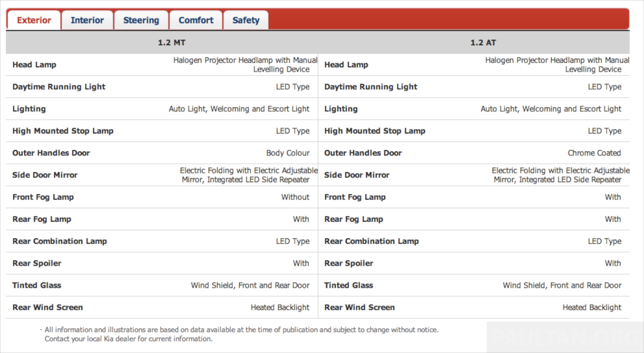Viewport: 644px width, 353px height.
Task: Click Daytime Running Light label in AT column
Action: (x=371, y=87)
